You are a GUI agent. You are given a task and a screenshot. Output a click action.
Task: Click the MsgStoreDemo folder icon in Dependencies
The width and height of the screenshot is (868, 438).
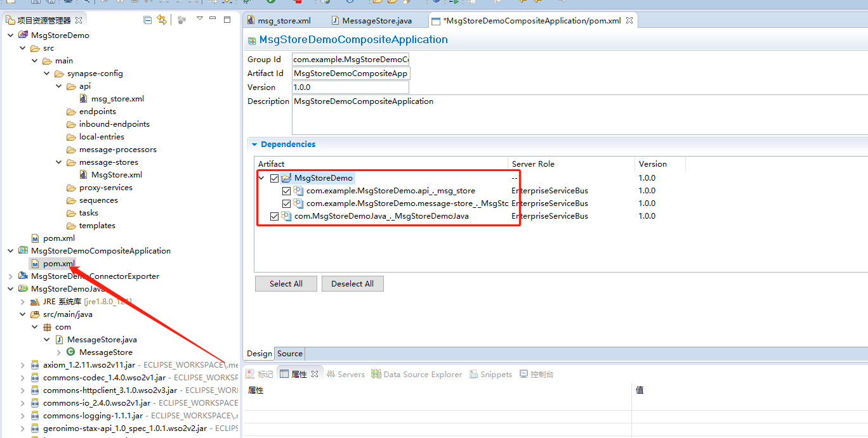pyautogui.click(x=286, y=178)
